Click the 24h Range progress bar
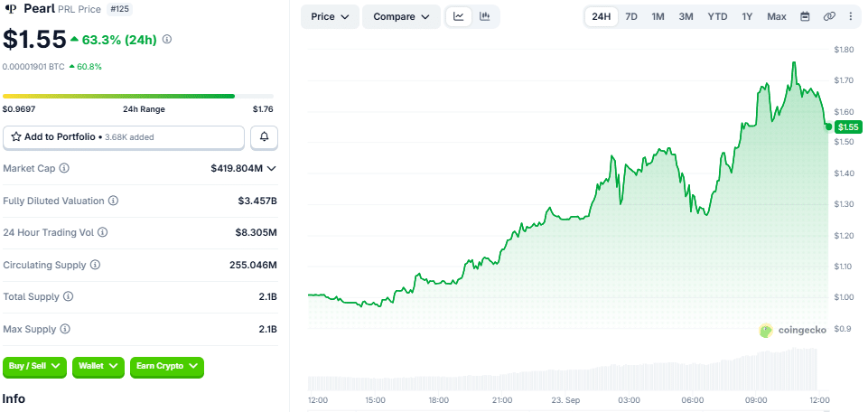The image size is (868, 412). 138,97
